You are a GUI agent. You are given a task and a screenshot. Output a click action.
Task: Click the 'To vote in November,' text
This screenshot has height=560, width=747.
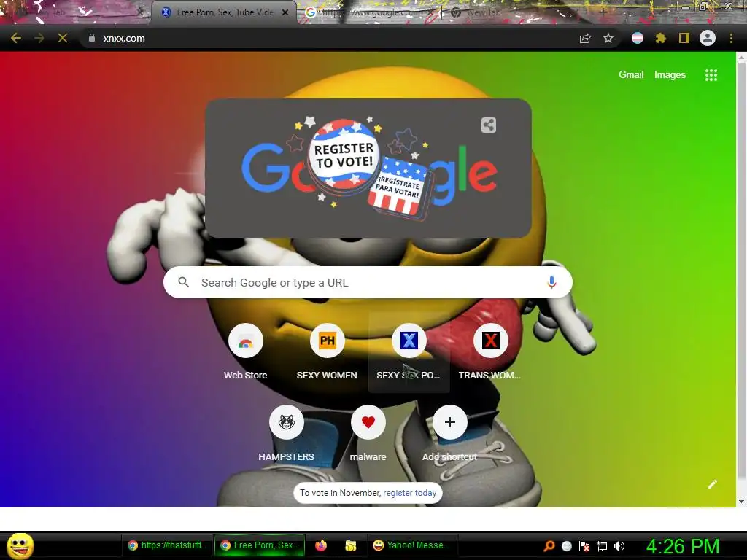[340, 493]
